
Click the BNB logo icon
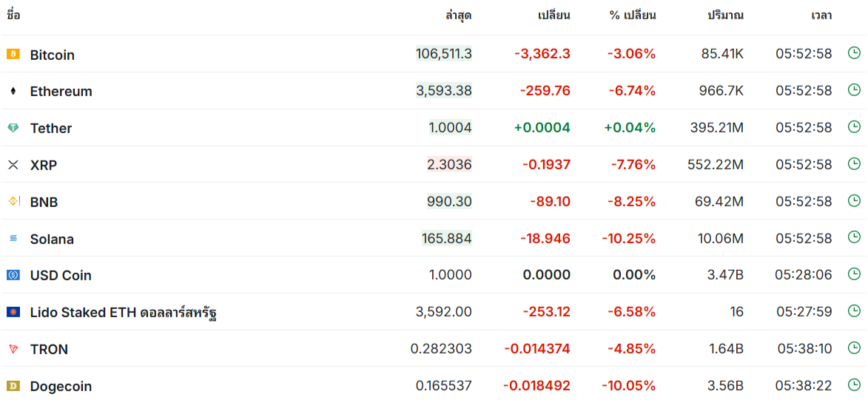[13, 201]
